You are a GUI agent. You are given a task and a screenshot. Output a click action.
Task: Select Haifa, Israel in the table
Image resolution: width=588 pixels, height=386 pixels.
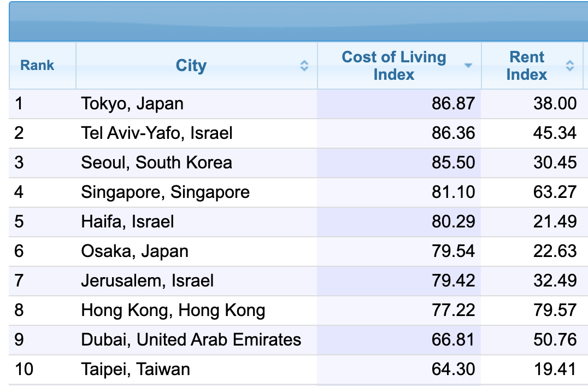127,221
